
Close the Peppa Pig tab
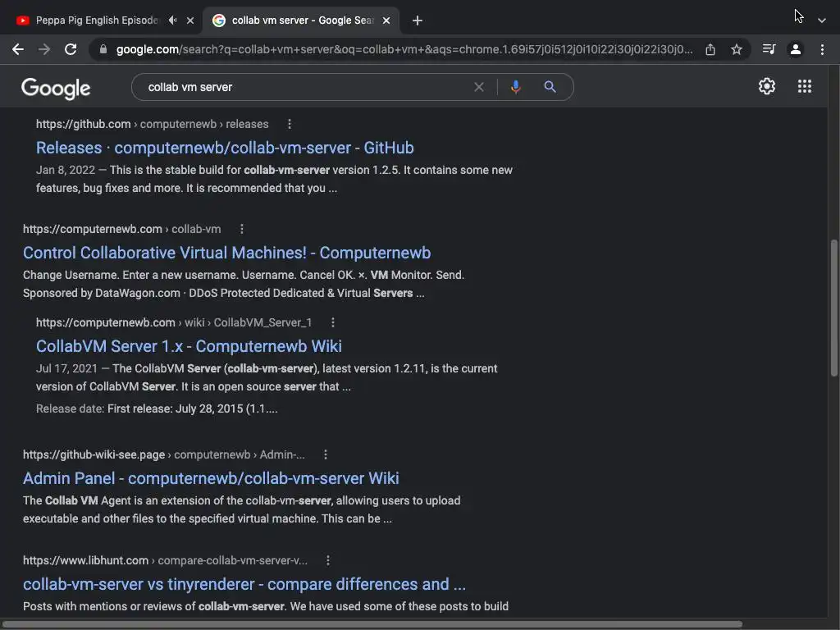click(x=190, y=21)
